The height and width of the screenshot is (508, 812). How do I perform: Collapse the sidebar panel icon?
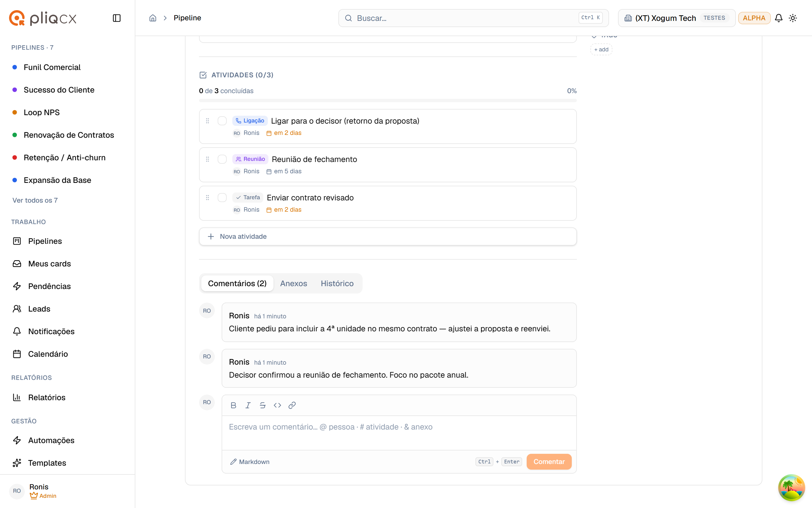click(x=116, y=18)
